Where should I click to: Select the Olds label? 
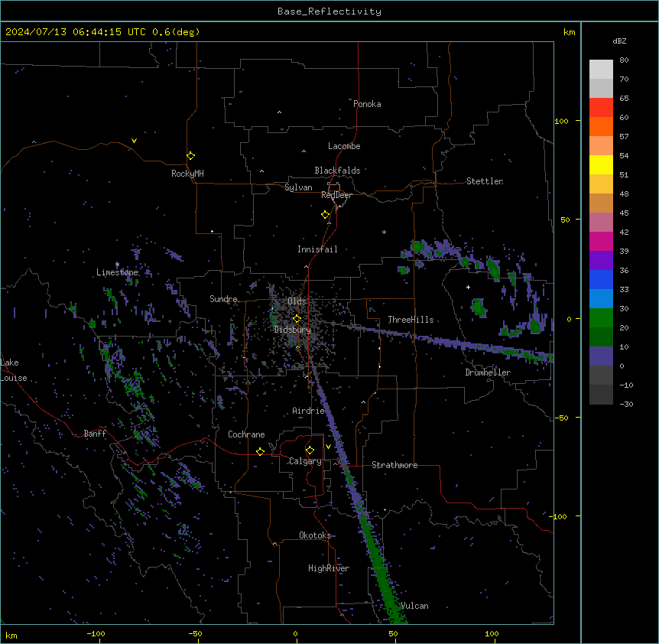tap(297, 301)
